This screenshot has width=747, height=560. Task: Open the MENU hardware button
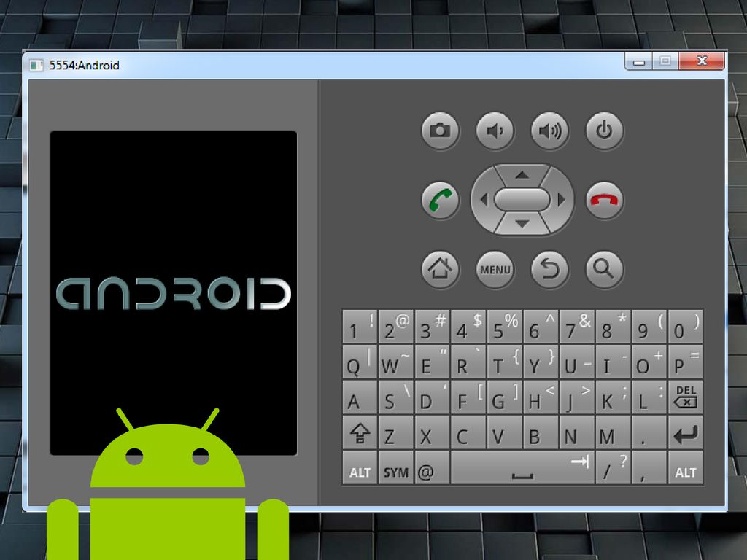click(495, 270)
